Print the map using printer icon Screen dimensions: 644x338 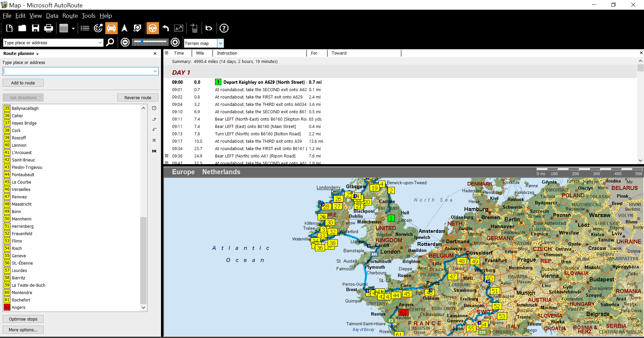49,28
